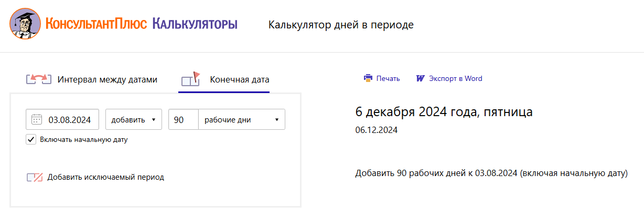Click the page title Калькулятор дней в периоде
The height and width of the screenshot is (216, 644).
[341, 25]
